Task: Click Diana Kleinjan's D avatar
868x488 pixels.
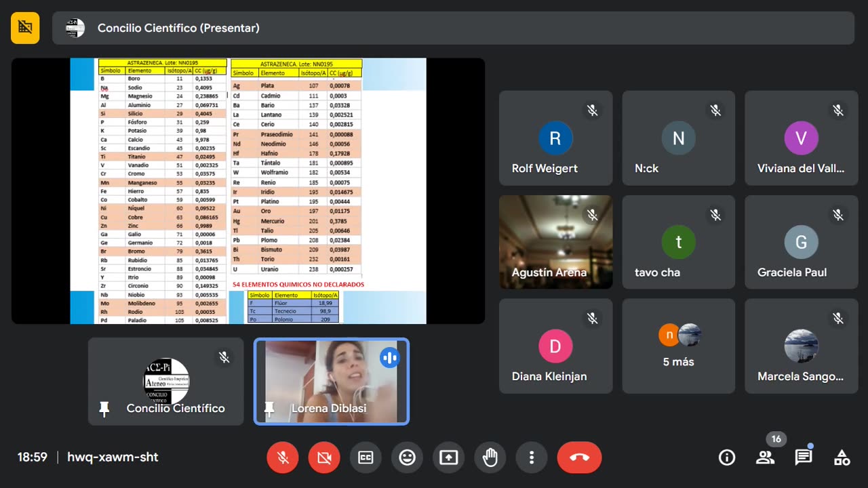Action: [x=555, y=346]
